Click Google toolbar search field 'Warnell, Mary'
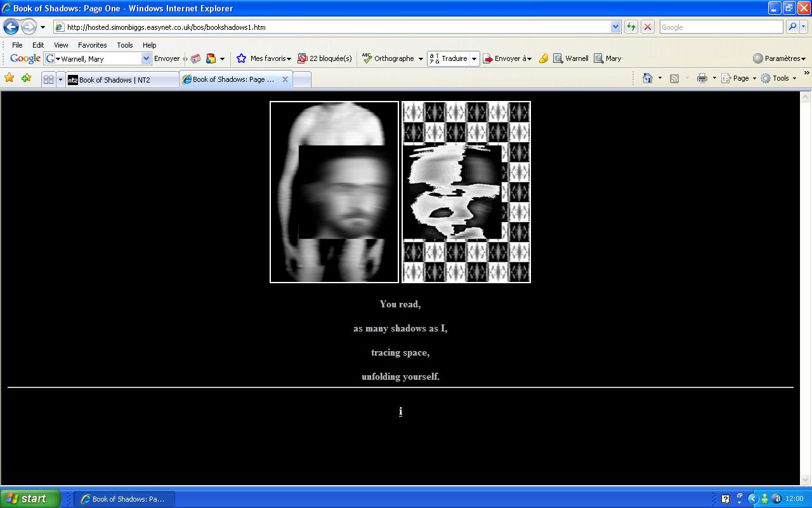 [x=97, y=58]
